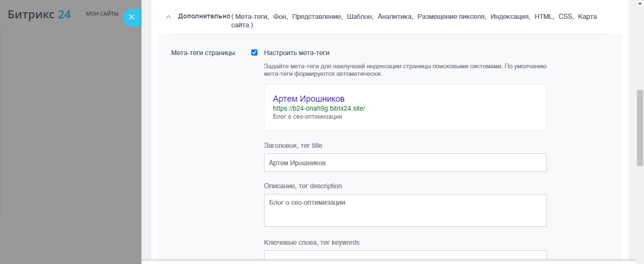Click the vertical scrollbar thumb on the right
The image size is (644, 264).
click(640, 128)
